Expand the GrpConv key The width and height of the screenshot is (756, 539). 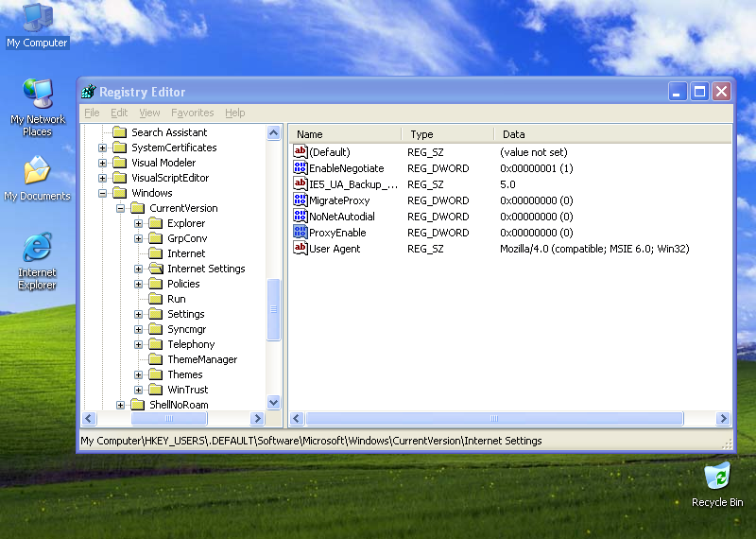[x=138, y=238]
